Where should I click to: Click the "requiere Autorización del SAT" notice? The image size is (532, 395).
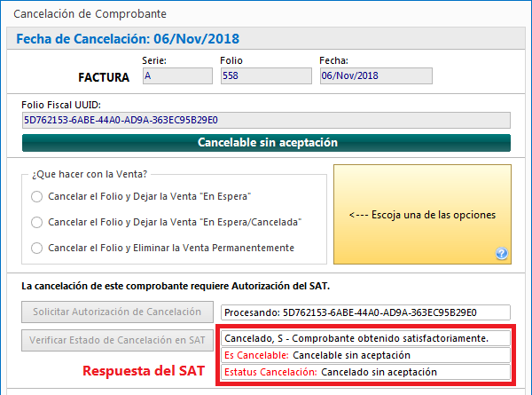coord(176,286)
